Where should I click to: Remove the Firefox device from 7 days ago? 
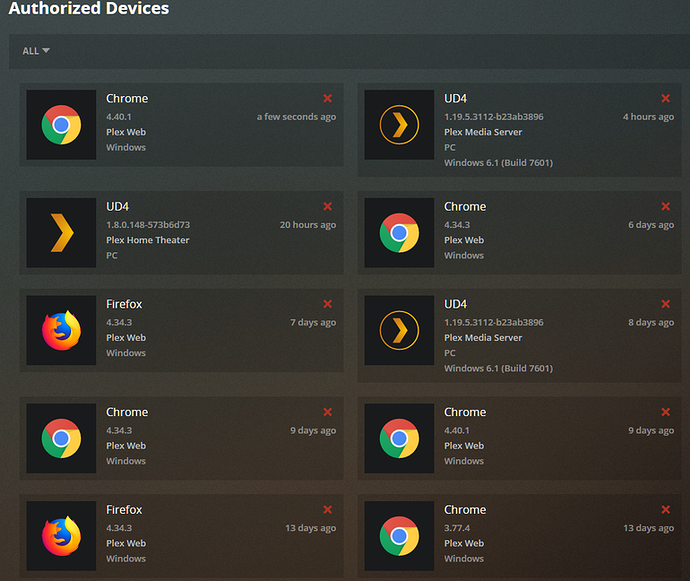tap(328, 304)
